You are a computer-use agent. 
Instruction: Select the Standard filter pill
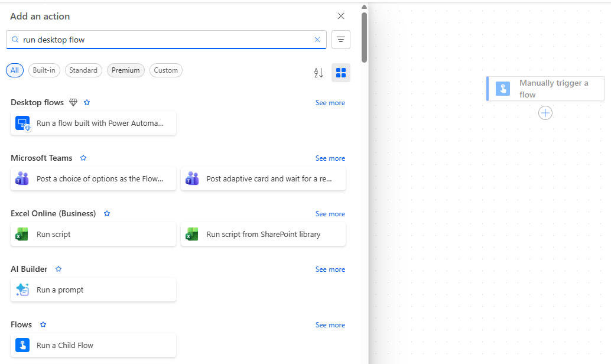pyautogui.click(x=83, y=70)
